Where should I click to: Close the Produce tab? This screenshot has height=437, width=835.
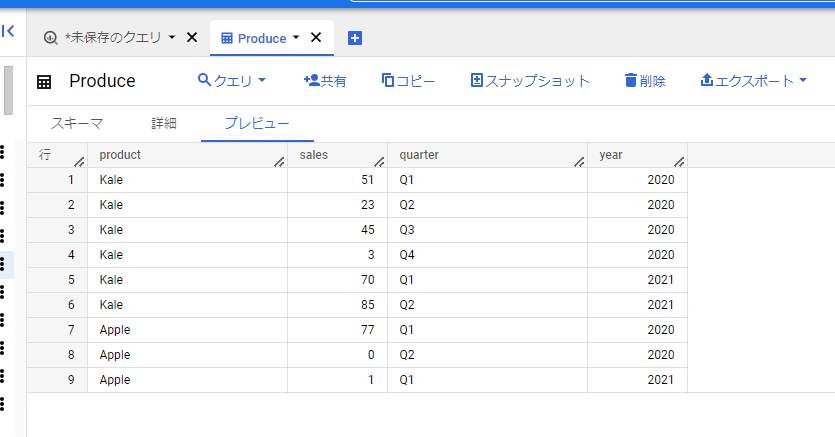coord(316,37)
